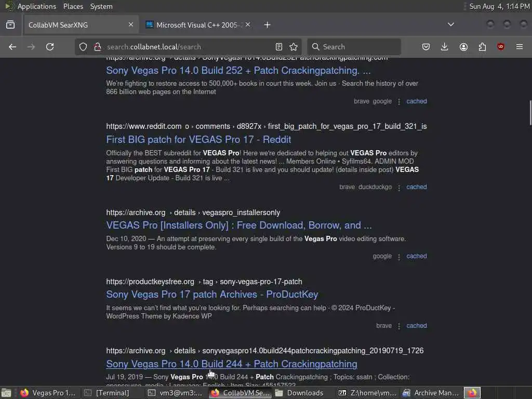Image resolution: width=532 pixels, height=399 pixels.
Task: Open First BIG patch for VEGAS Pro 17 result
Action: [x=198, y=139]
